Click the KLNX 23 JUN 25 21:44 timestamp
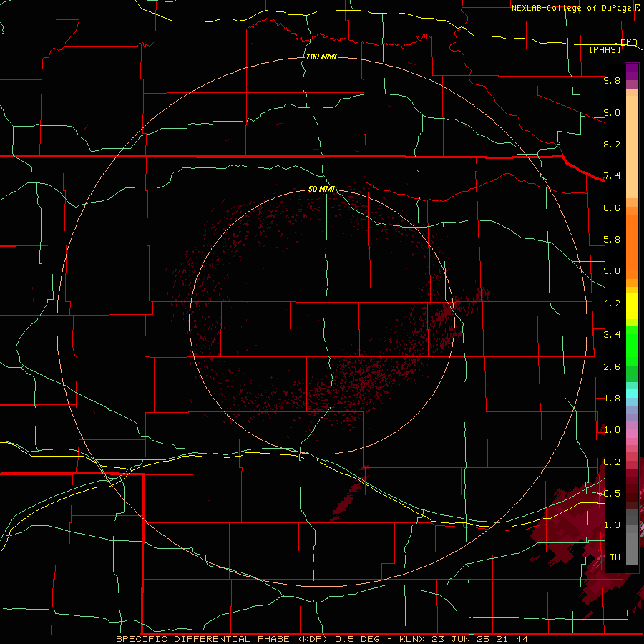The image size is (644, 644). [463, 639]
